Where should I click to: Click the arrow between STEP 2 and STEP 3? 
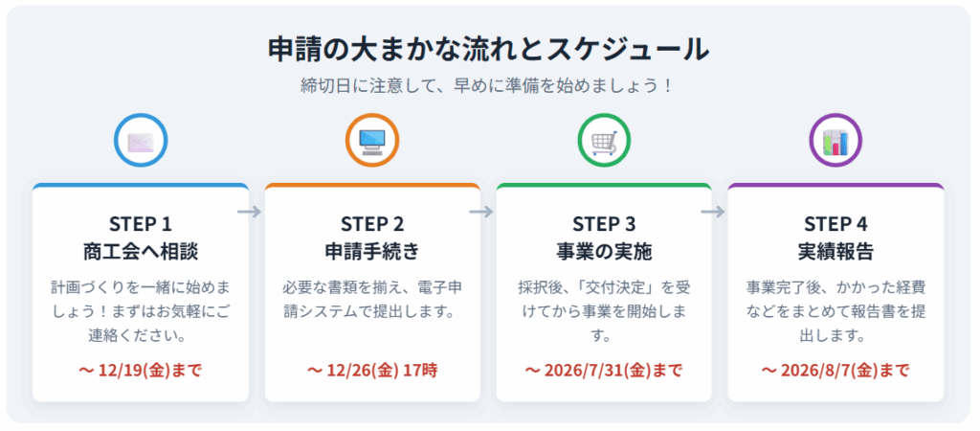click(x=481, y=212)
